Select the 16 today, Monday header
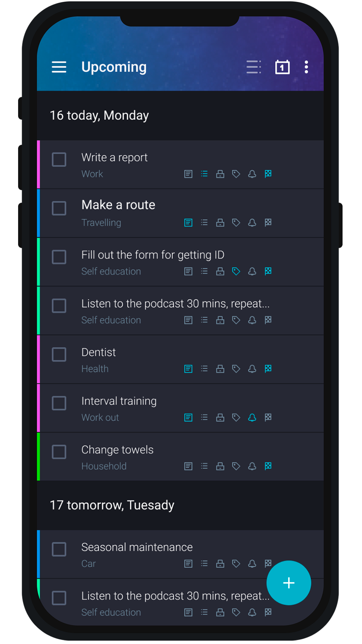Viewport: 362px width, 644px height. click(99, 115)
